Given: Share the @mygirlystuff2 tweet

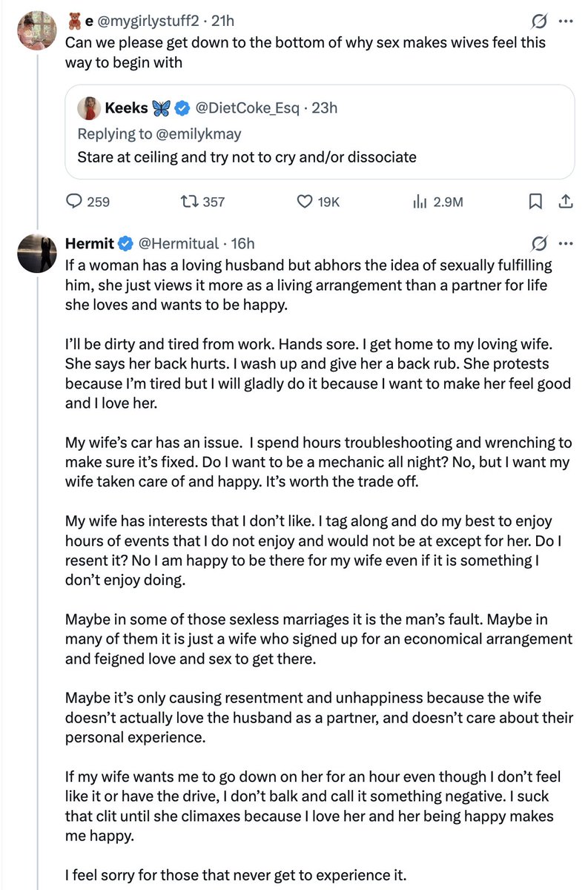Looking at the screenshot, I should coord(564,201).
